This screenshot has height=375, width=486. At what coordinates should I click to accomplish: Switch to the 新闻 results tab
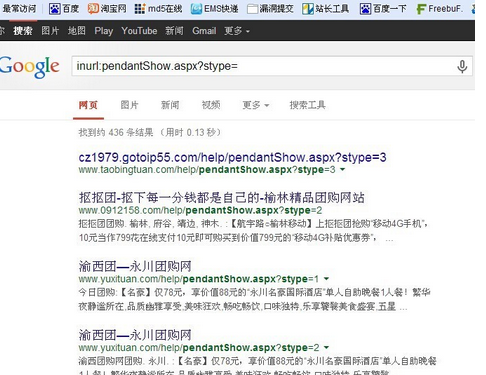(170, 105)
